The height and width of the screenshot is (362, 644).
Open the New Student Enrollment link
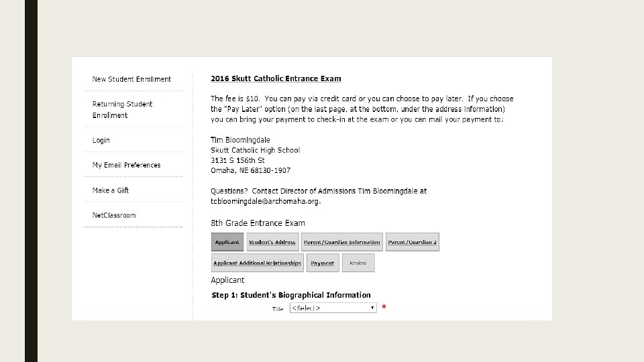[x=131, y=79]
